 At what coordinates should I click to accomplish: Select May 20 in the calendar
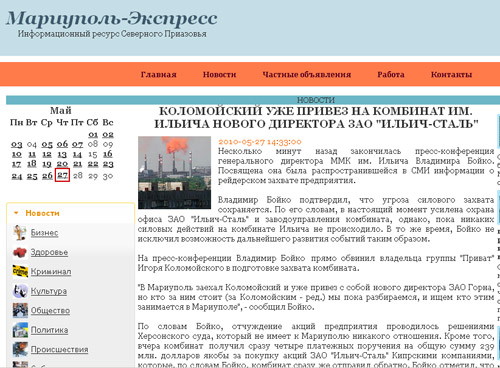point(62,164)
